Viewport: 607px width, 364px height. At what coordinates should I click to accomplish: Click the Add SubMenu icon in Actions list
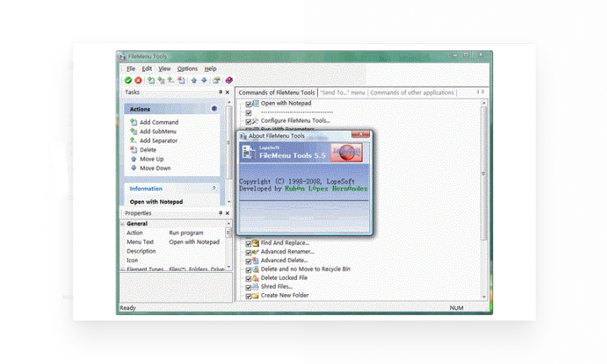(133, 131)
